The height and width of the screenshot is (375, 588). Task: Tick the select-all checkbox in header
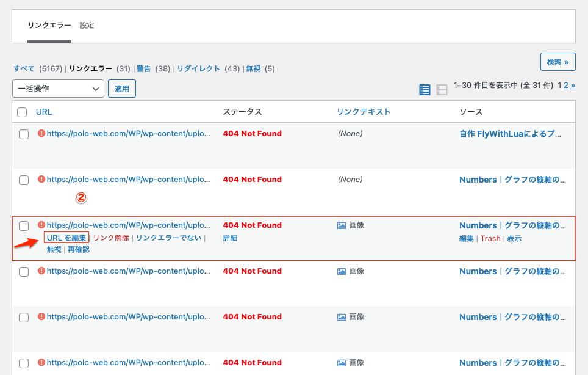pos(22,112)
